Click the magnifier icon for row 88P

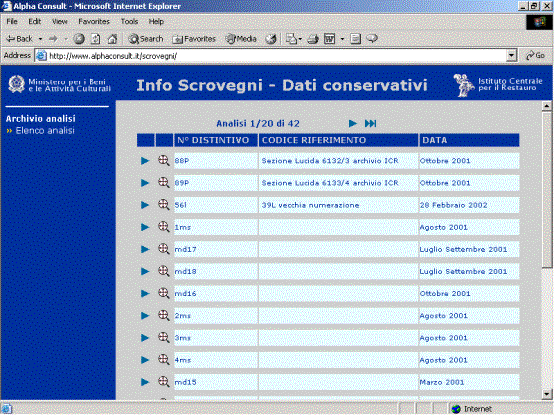tap(164, 161)
